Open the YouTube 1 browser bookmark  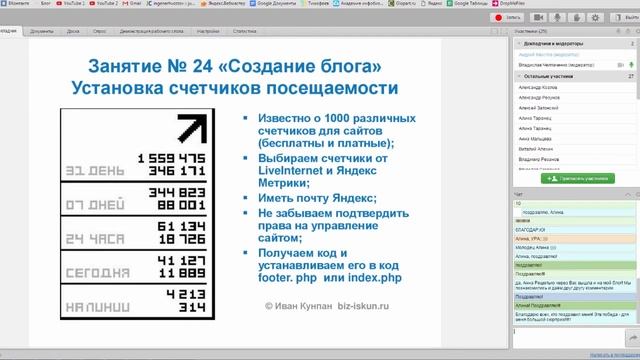pyautogui.click(x=70, y=3)
